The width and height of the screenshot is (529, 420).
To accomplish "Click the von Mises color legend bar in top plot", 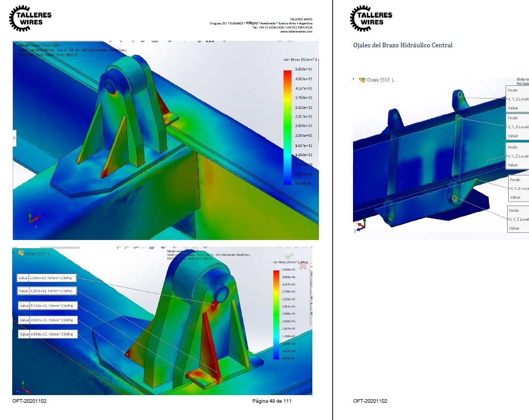I will point(287,128).
